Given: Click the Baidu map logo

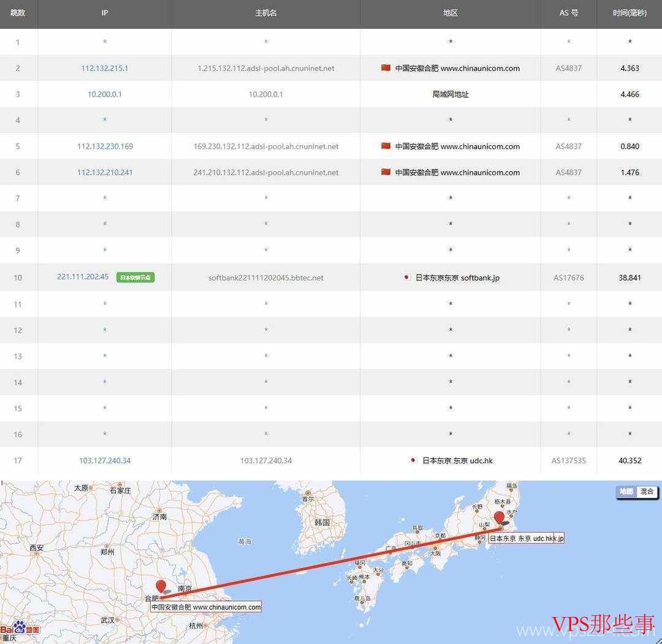Looking at the screenshot, I should click(x=20, y=628).
